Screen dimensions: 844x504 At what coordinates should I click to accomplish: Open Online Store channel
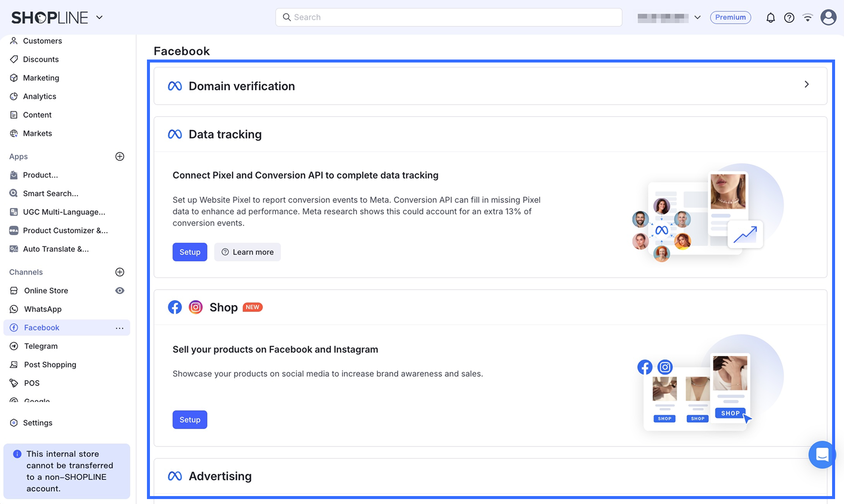(x=46, y=291)
